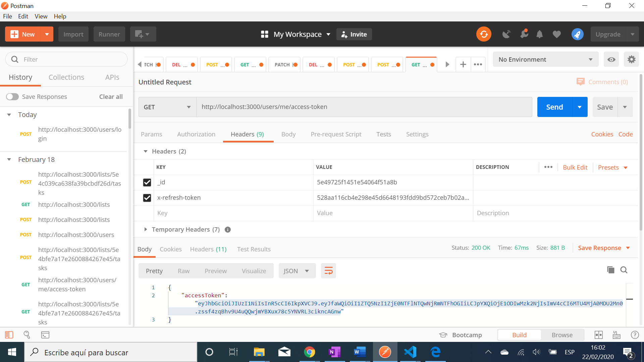The width and height of the screenshot is (644, 362).
Task: Click the synchronize/refresh icon top bar
Action: pyautogui.click(x=483, y=34)
